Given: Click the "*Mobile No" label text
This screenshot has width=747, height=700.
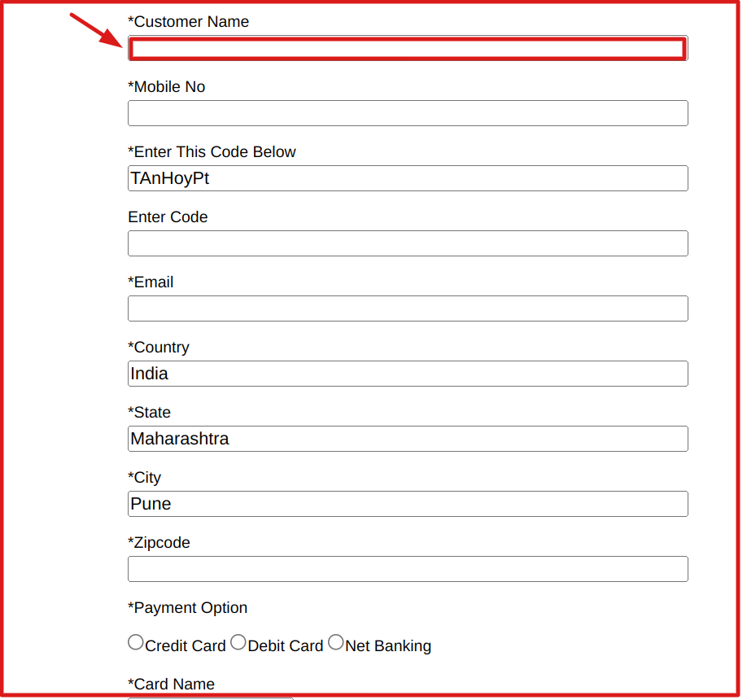Looking at the screenshot, I should [x=167, y=87].
